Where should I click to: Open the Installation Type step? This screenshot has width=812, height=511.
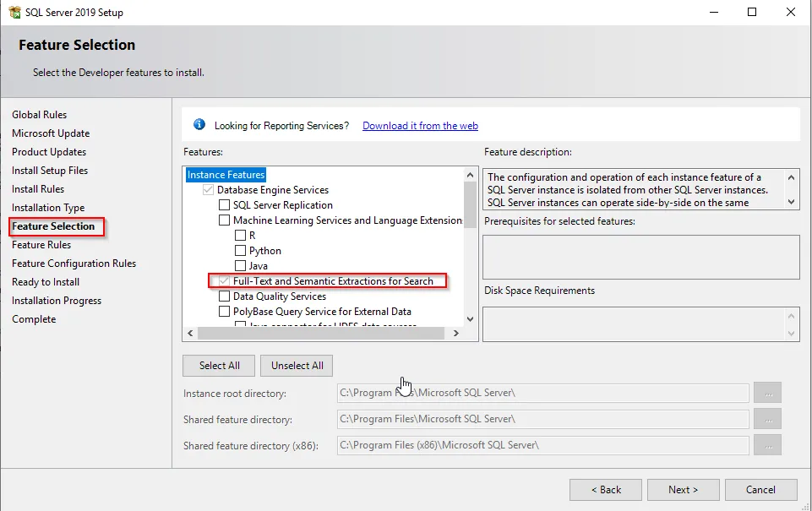click(x=48, y=208)
